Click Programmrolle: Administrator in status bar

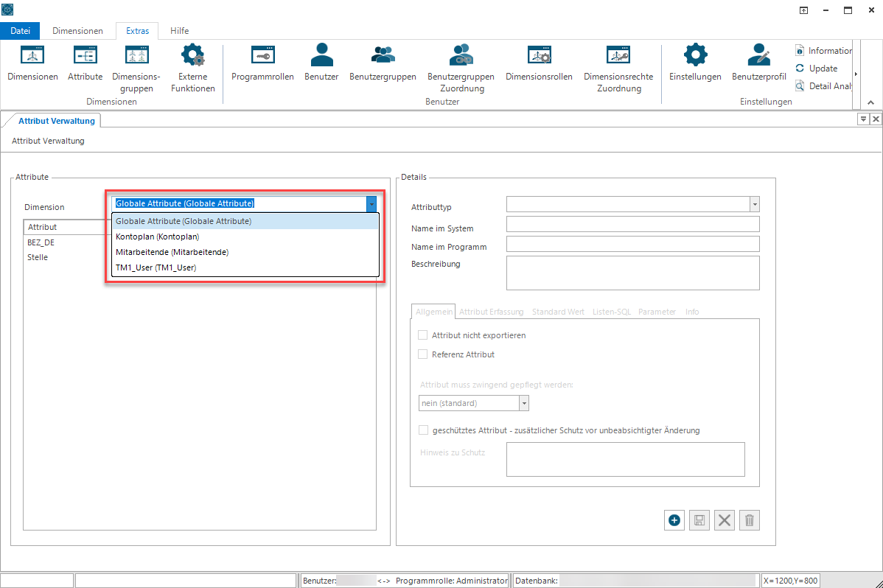coord(452,581)
